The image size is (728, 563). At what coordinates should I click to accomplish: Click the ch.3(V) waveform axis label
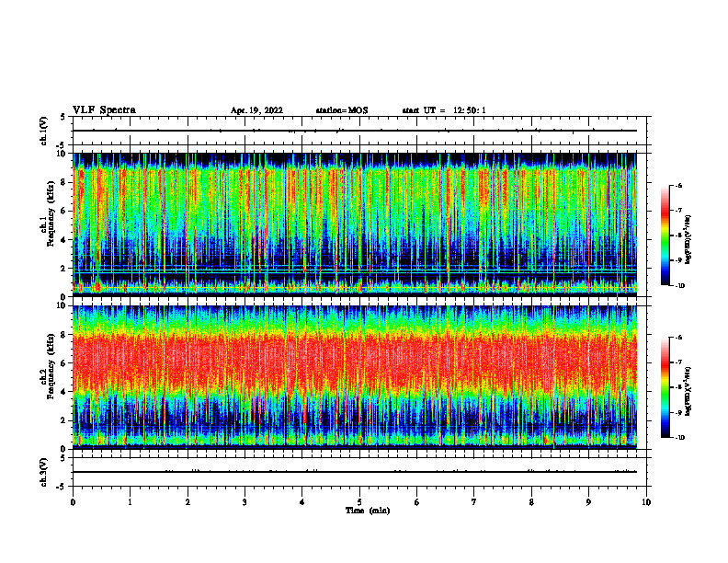pos(44,472)
